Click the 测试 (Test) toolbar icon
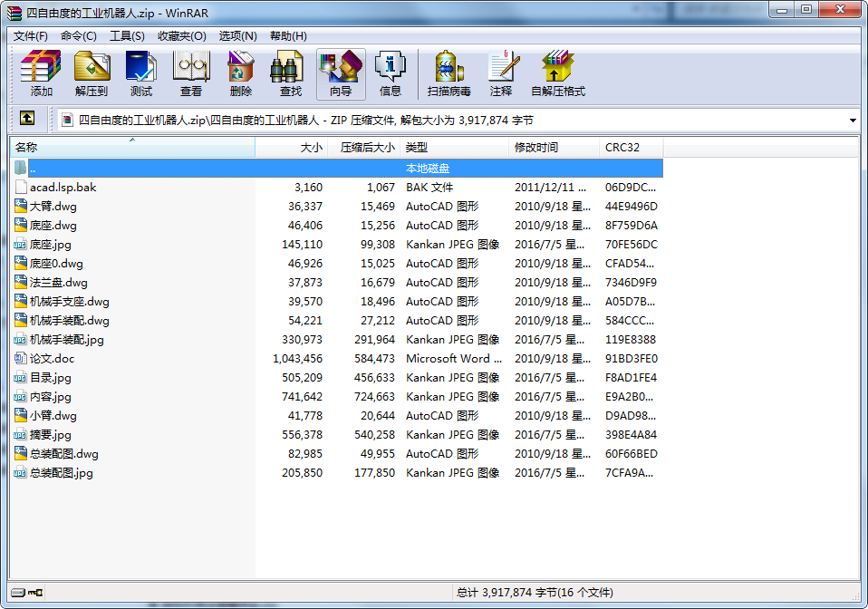 (141, 73)
